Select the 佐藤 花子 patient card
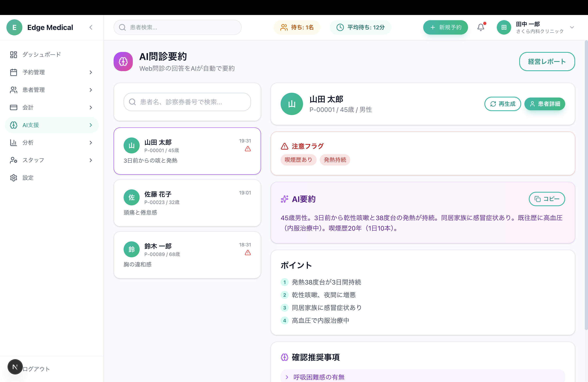Screen dimensions: 588x382 coord(187,203)
